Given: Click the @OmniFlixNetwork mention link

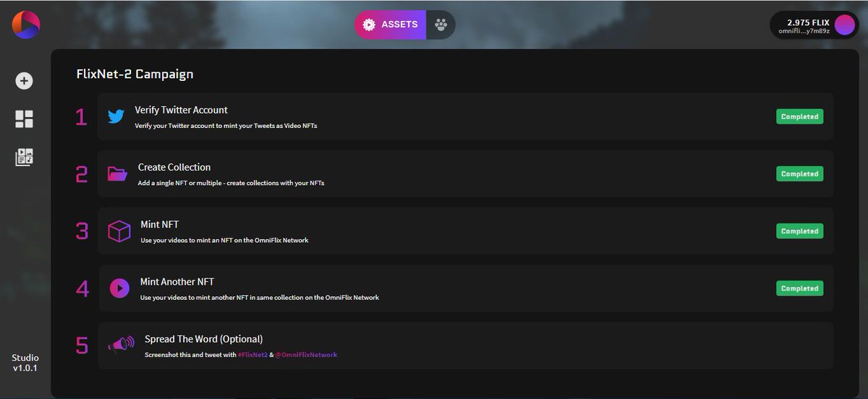Looking at the screenshot, I should pyautogui.click(x=307, y=355).
